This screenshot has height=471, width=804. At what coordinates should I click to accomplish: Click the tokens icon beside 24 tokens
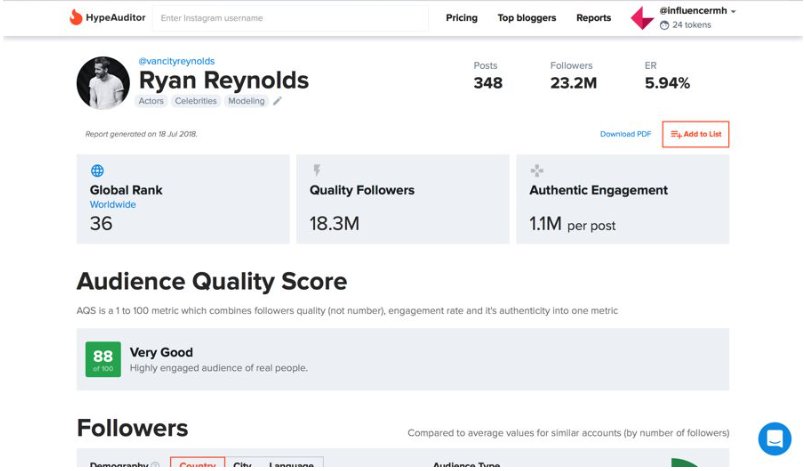click(665, 25)
